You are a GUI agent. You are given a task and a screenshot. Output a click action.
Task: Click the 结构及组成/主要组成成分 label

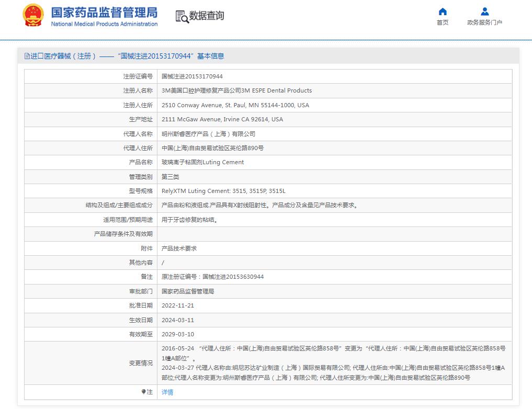119,205
